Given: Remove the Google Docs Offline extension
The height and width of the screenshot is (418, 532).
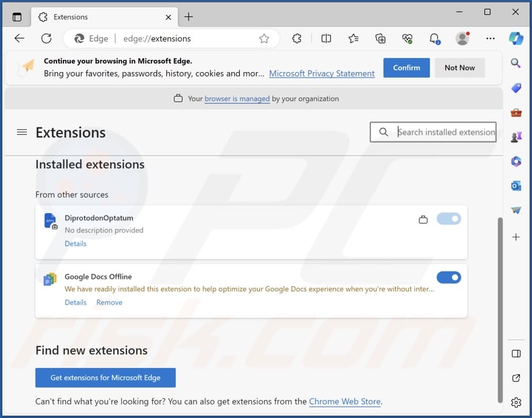Looking at the screenshot, I should click(x=109, y=302).
